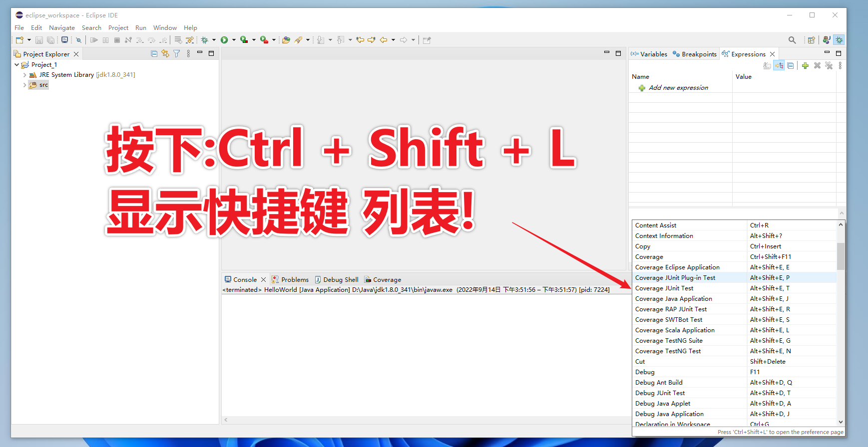Viewport: 868px width, 447px height.
Task: Open the Coverage launch icon in toolbar
Action: pos(244,40)
